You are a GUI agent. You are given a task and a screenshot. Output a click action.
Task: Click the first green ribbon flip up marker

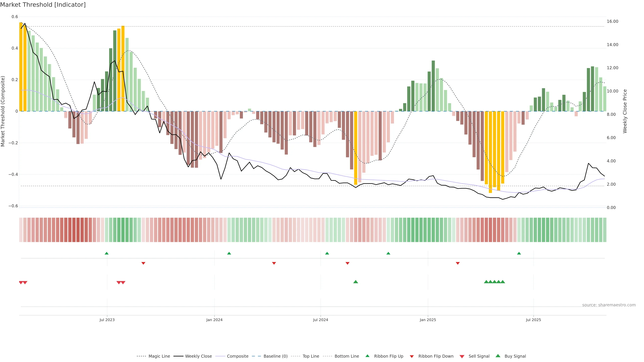pos(106,253)
